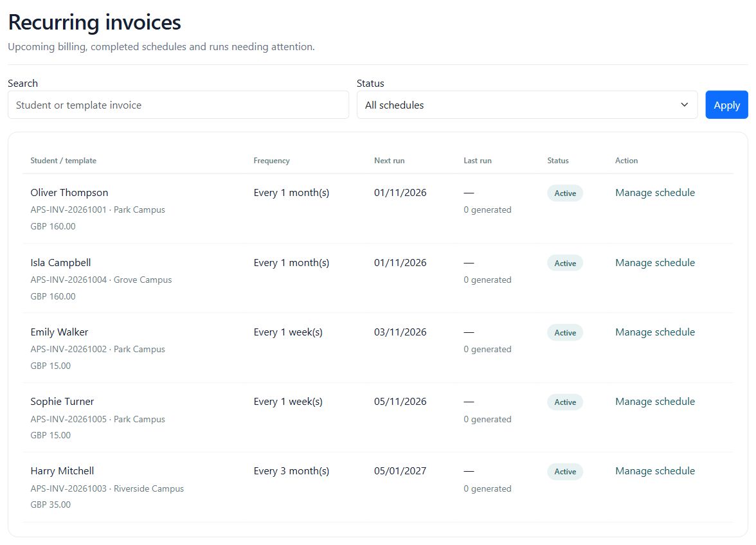Click the Student / template column header

pyautogui.click(x=63, y=161)
